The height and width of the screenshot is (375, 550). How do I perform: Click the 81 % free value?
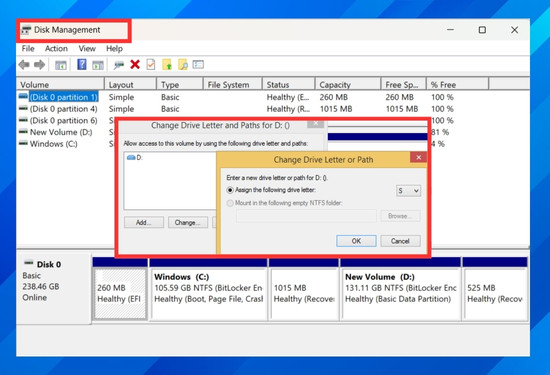[440, 132]
